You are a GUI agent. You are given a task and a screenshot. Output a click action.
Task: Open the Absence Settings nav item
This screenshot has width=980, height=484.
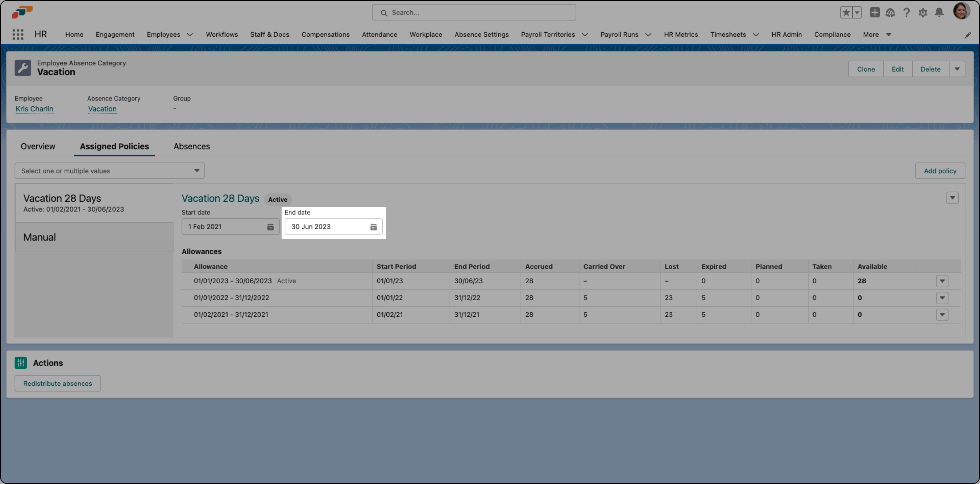(481, 34)
